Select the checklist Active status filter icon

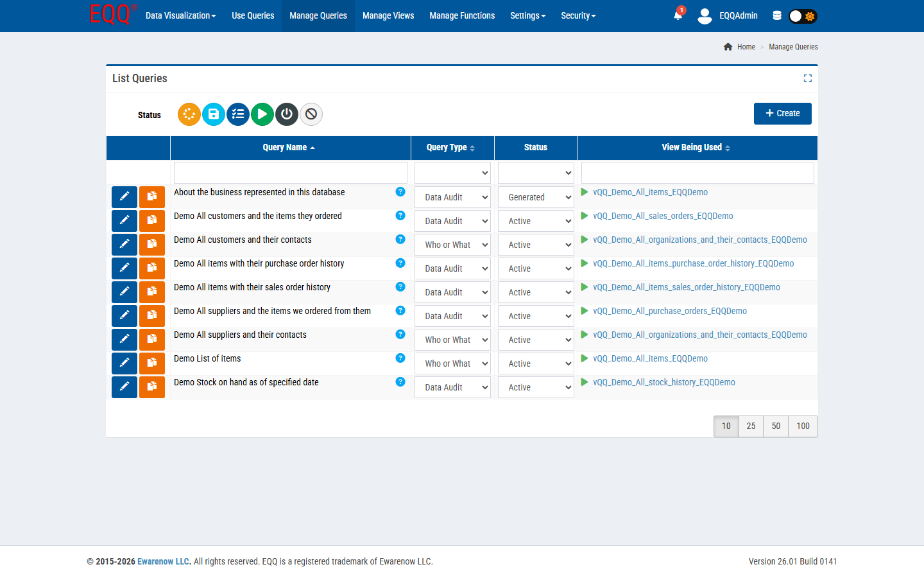tap(237, 114)
